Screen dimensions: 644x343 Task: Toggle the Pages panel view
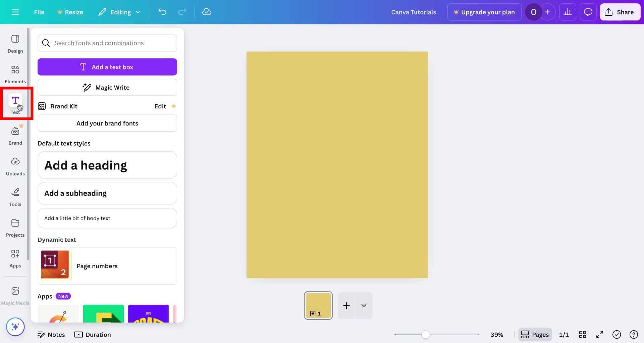[x=535, y=334]
